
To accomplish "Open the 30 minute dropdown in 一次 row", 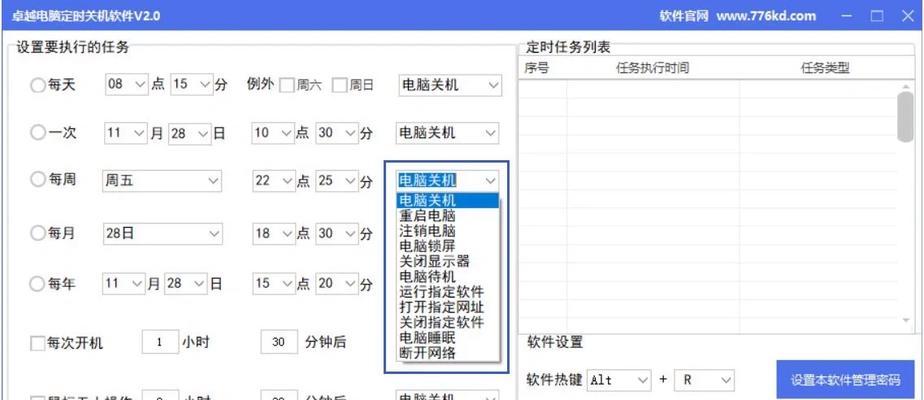I will pos(337,133).
